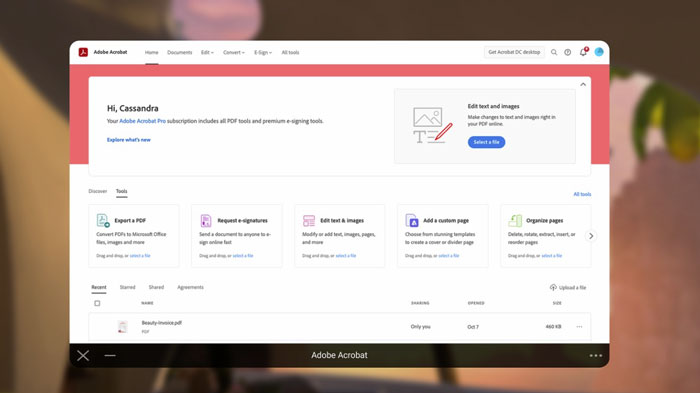Click the Add a custom page tool icon
The image size is (700, 393).
pyautogui.click(x=412, y=220)
